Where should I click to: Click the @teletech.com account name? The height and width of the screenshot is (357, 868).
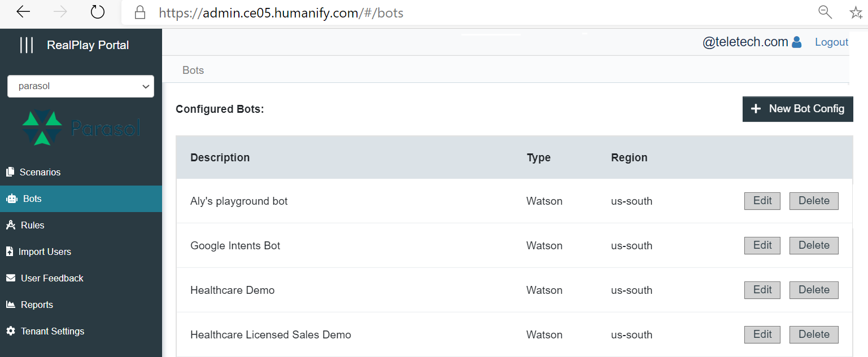[745, 42]
